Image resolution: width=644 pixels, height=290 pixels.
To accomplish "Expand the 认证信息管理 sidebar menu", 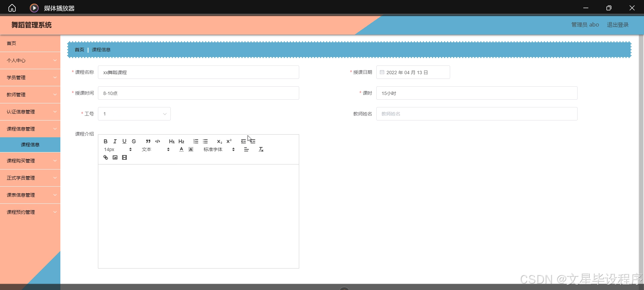I will [x=30, y=112].
